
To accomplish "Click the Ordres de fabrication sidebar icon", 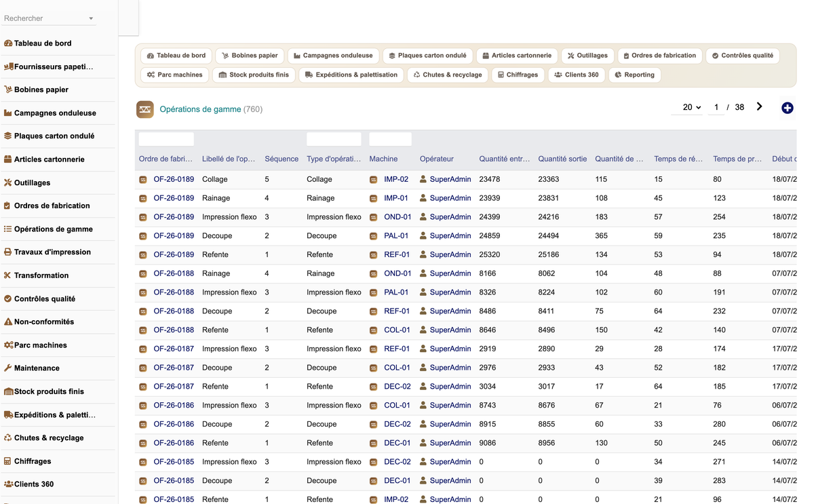I will tap(8, 206).
